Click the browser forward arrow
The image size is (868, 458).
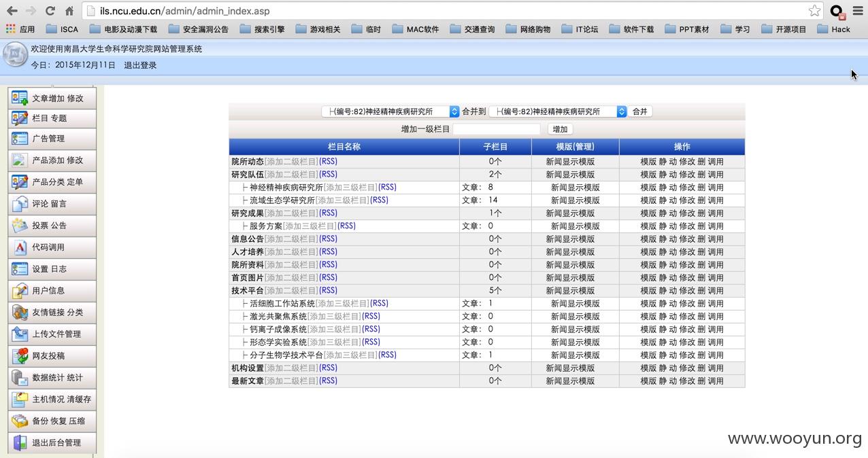(x=31, y=11)
